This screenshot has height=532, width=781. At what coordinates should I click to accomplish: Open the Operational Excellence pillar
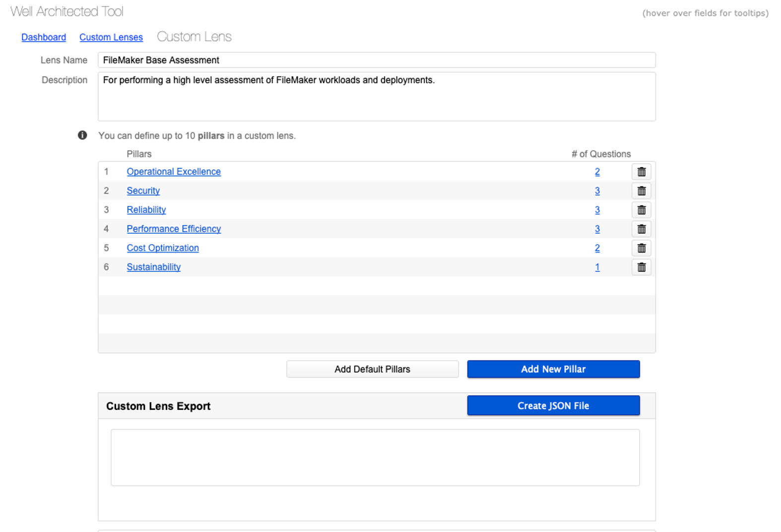point(174,172)
